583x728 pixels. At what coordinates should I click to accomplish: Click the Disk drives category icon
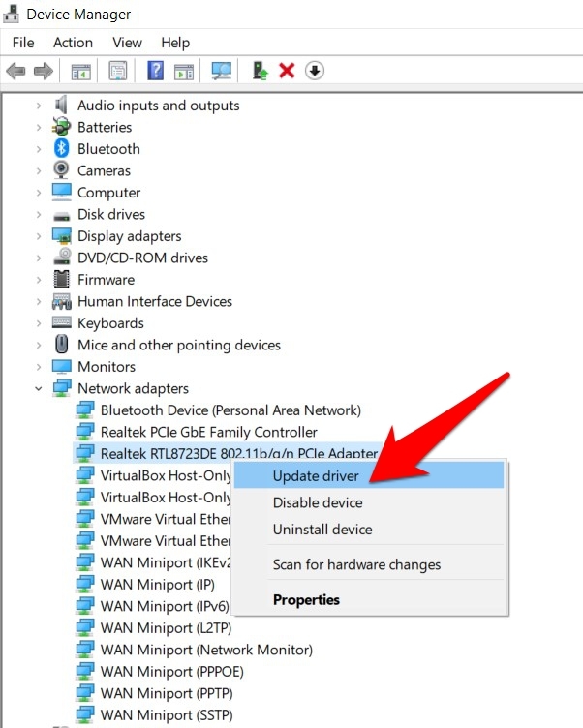pyautogui.click(x=61, y=216)
